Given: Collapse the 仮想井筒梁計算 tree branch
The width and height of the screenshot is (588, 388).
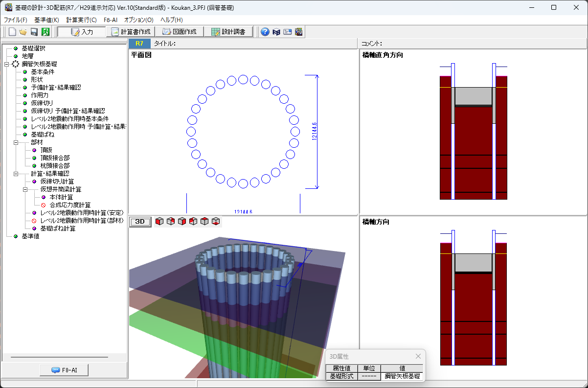Looking at the screenshot, I should coord(25,189).
